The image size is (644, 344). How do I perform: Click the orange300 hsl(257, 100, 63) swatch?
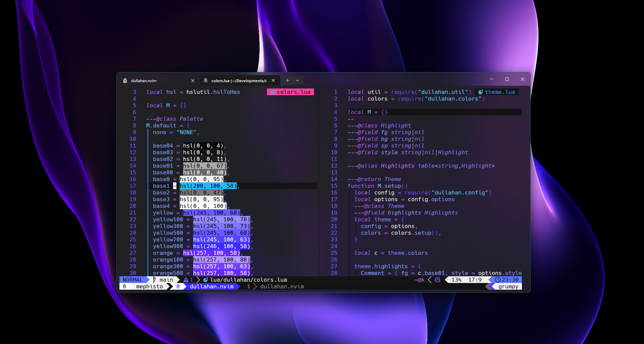pyautogui.click(x=222, y=266)
